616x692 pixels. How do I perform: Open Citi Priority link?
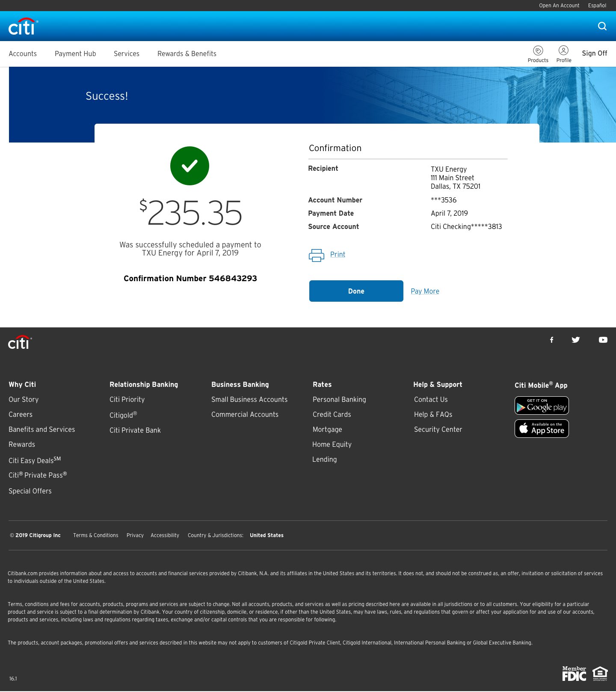127,400
